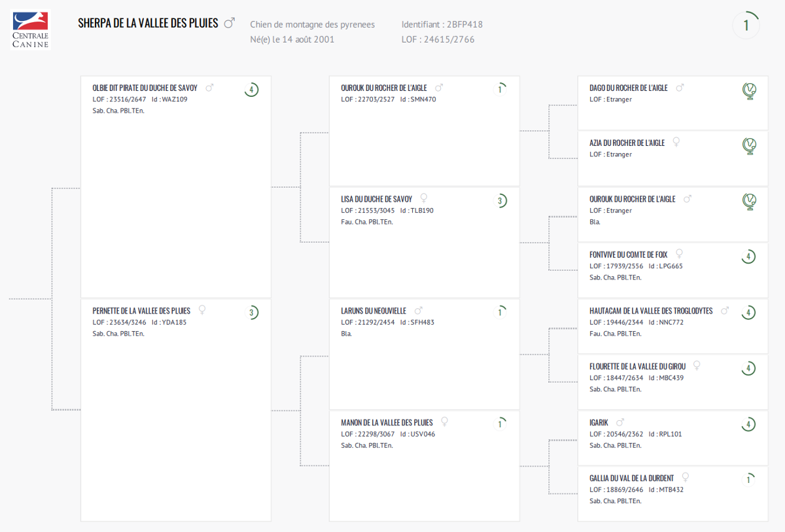
Task: Click rating badge 3 on Lisa du Duche card
Action: coord(500,201)
